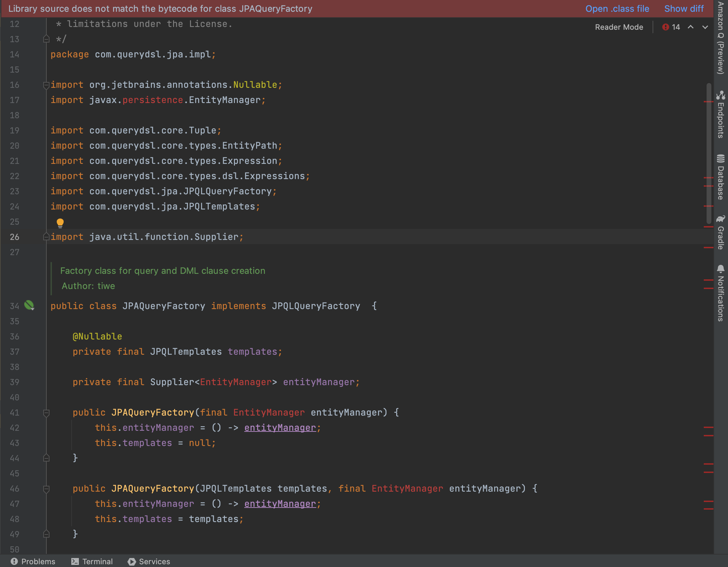
Task: Open the Services tool window
Action: coord(149,561)
